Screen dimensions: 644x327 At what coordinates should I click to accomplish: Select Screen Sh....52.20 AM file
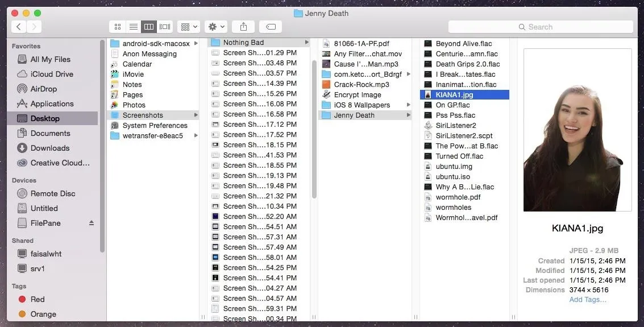tap(260, 217)
